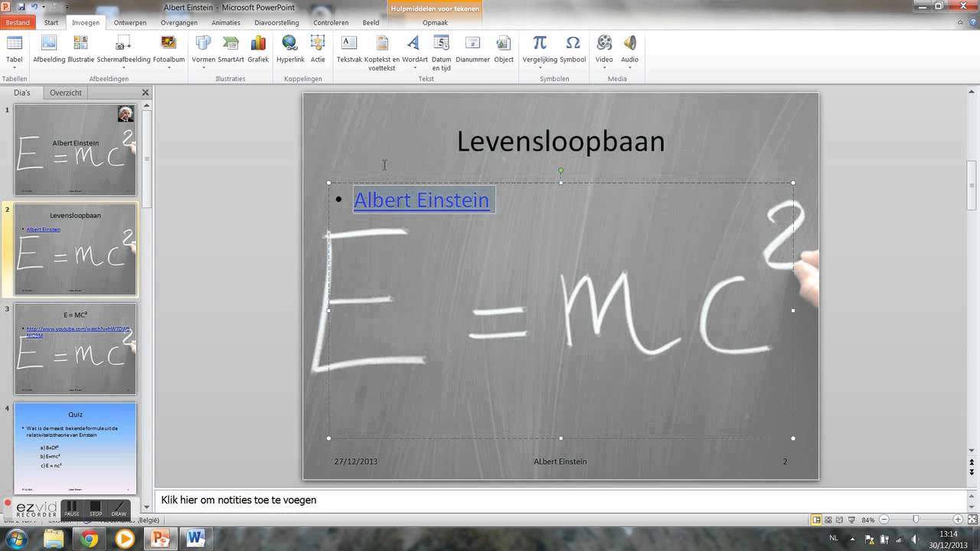Image resolution: width=980 pixels, height=551 pixels.
Task: Open Google Chrome from the taskbar
Action: [x=89, y=539]
